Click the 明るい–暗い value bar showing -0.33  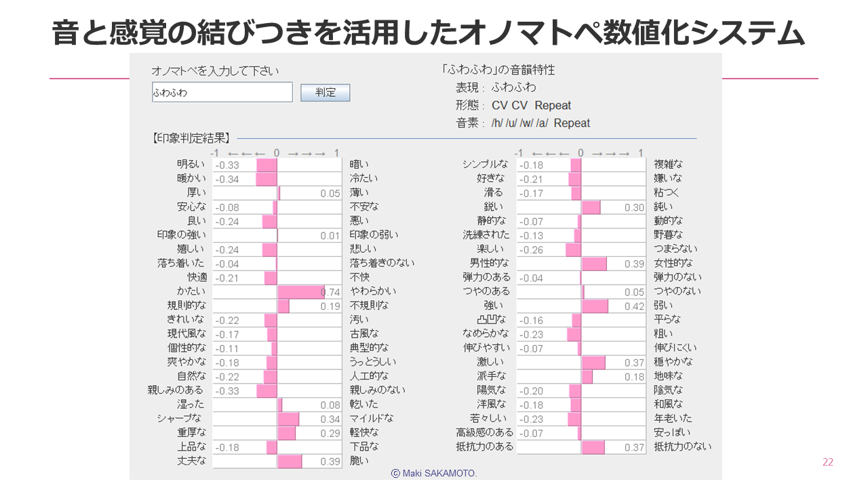tap(267, 165)
